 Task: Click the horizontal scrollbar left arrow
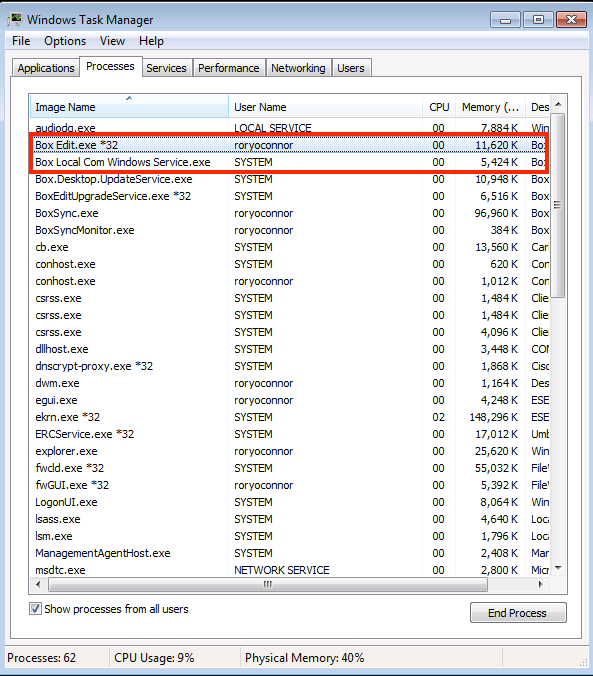[x=38, y=585]
